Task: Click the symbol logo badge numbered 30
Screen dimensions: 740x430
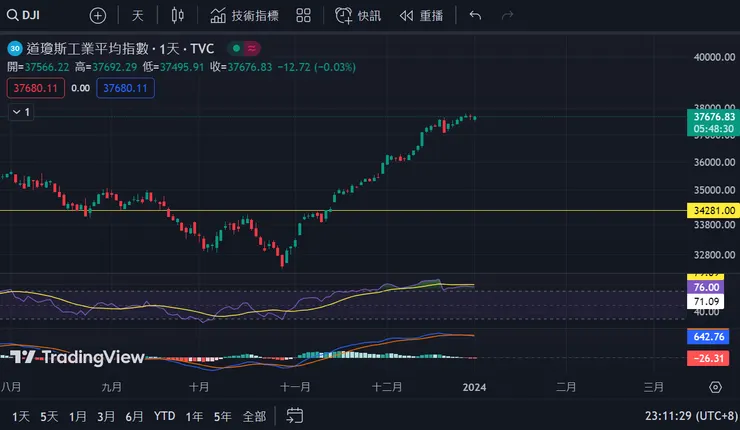Action: [15, 48]
